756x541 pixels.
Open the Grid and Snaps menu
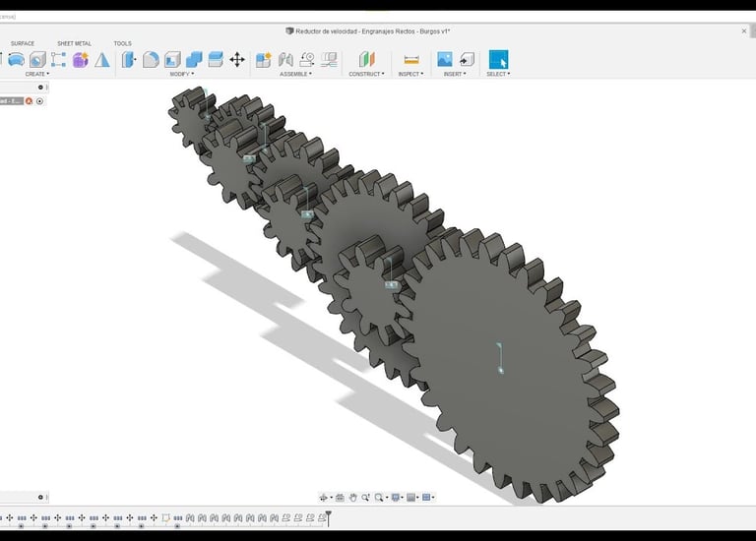(x=410, y=498)
